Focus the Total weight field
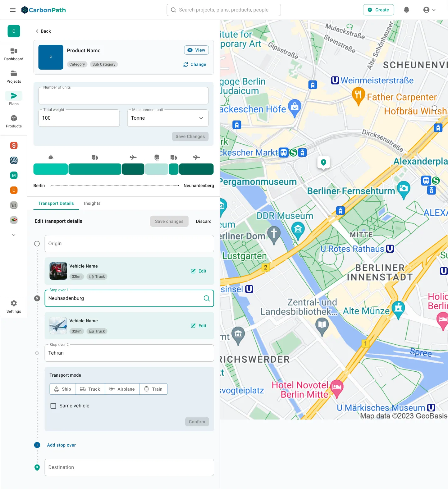 click(x=79, y=118)
